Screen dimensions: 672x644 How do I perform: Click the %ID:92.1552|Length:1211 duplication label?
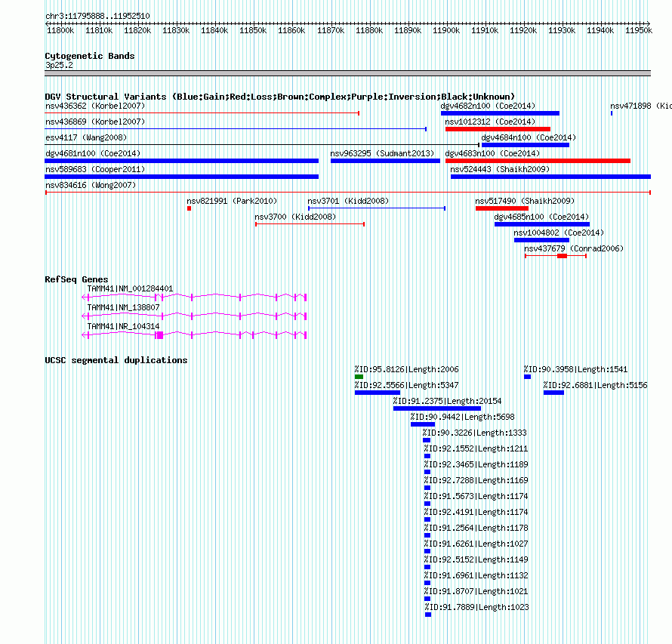(476, 448)
